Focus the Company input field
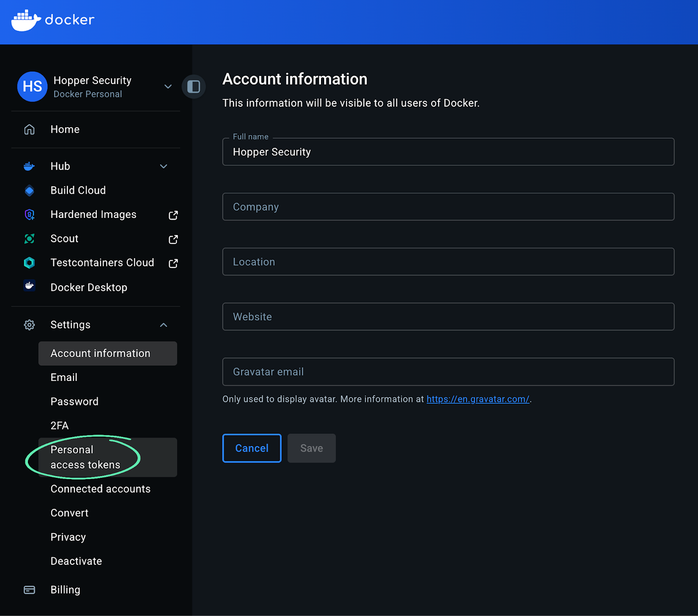Screen dimensions: 698x616 pyautogui.click(x=448, y=207)
